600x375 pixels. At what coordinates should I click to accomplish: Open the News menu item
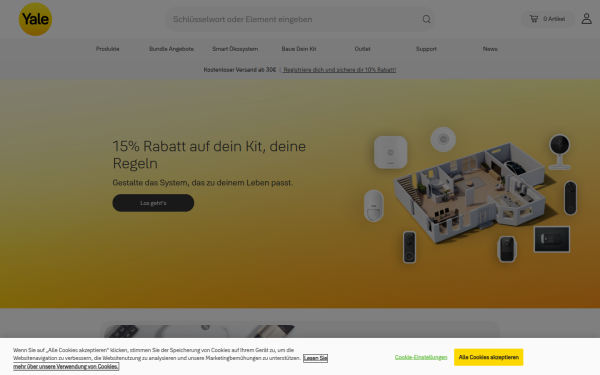[490, 49]
